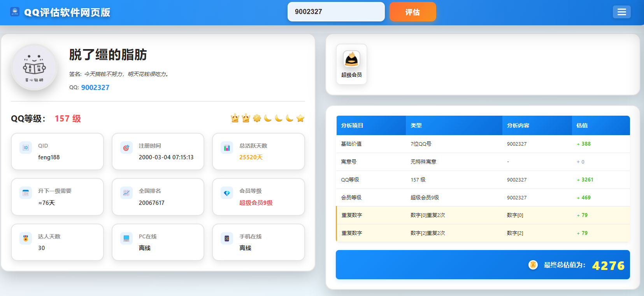Click the 手机在线 phone icon

pos(227,238)
